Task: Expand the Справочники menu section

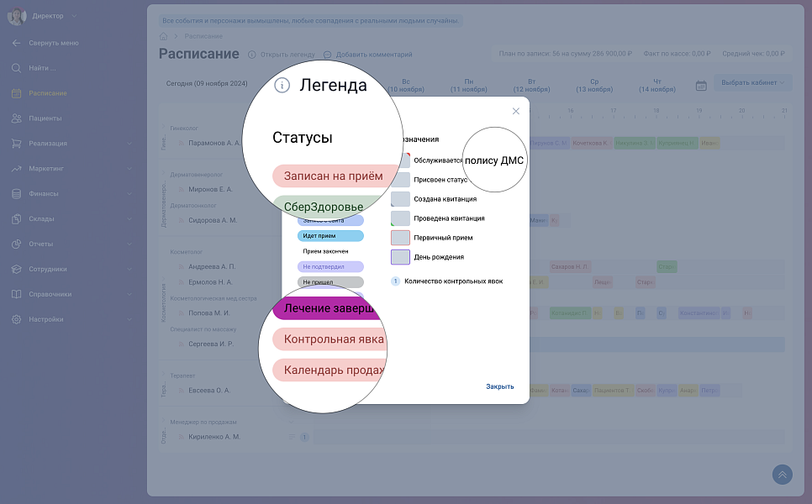Action: click(x=129, y=295)
